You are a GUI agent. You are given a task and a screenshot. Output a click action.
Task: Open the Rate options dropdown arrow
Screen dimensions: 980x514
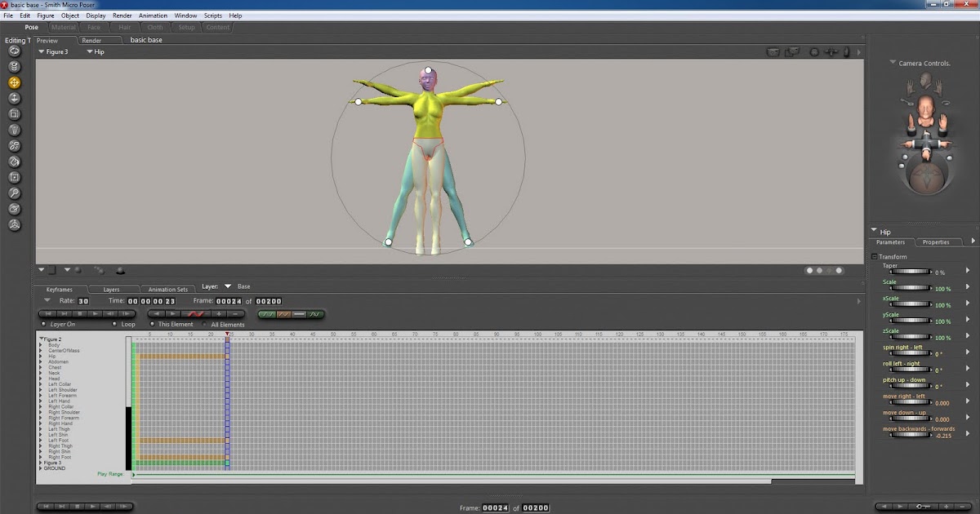coord(47,300)
